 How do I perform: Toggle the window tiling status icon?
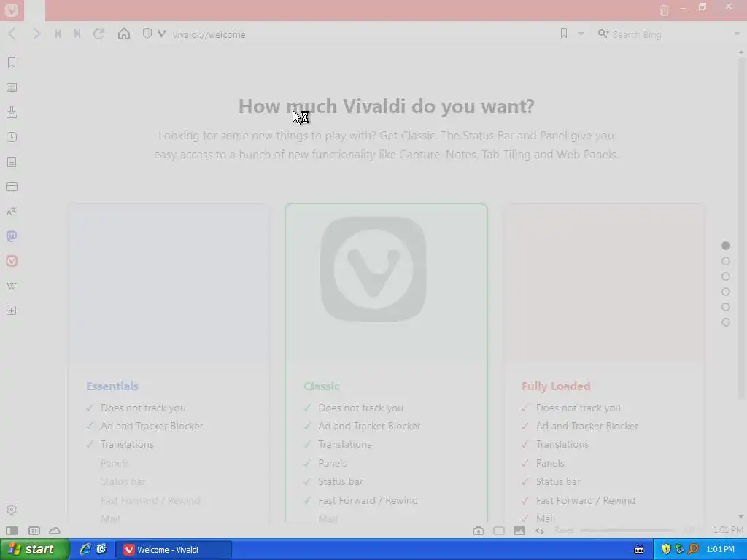tap(499, 531)
